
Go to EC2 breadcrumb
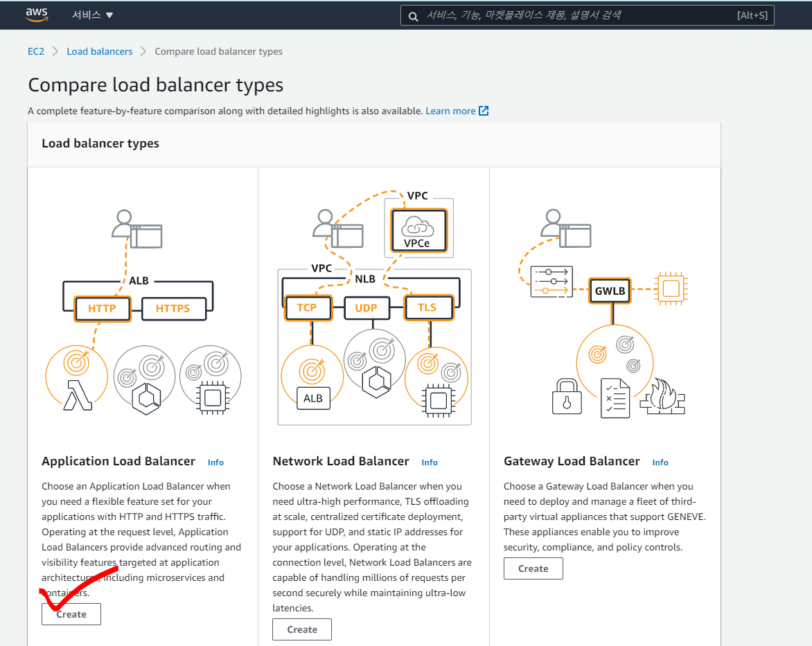point(36,51)
